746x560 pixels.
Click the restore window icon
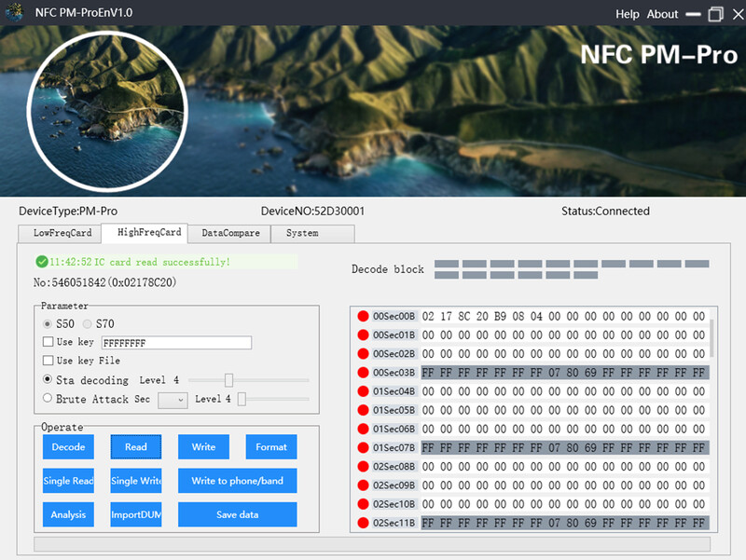716,14
